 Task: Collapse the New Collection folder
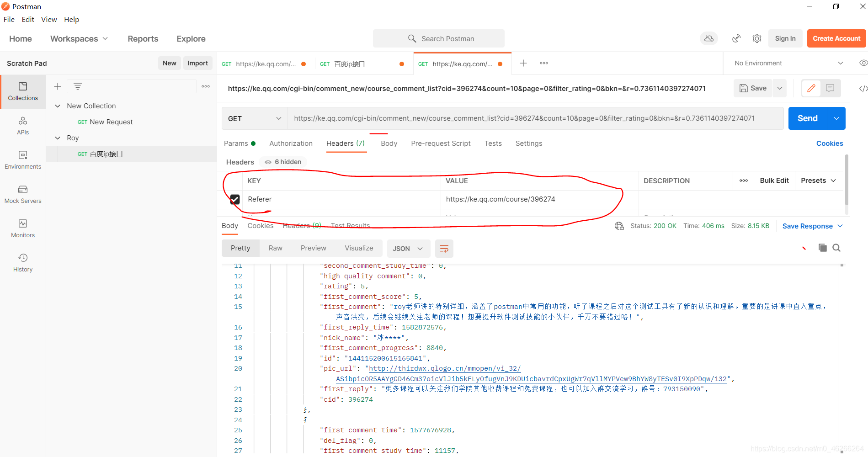click(x=58, y=106)
